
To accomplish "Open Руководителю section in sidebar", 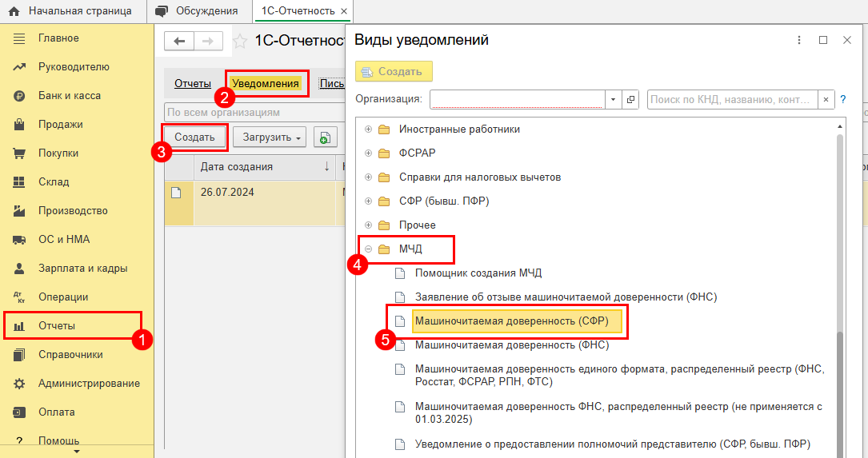I will point(74,67).
